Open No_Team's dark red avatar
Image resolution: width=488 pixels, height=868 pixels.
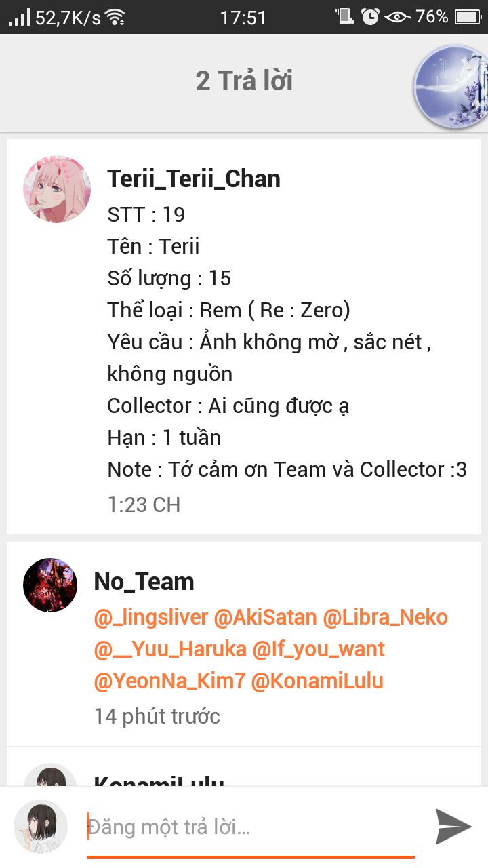(50, 585)
